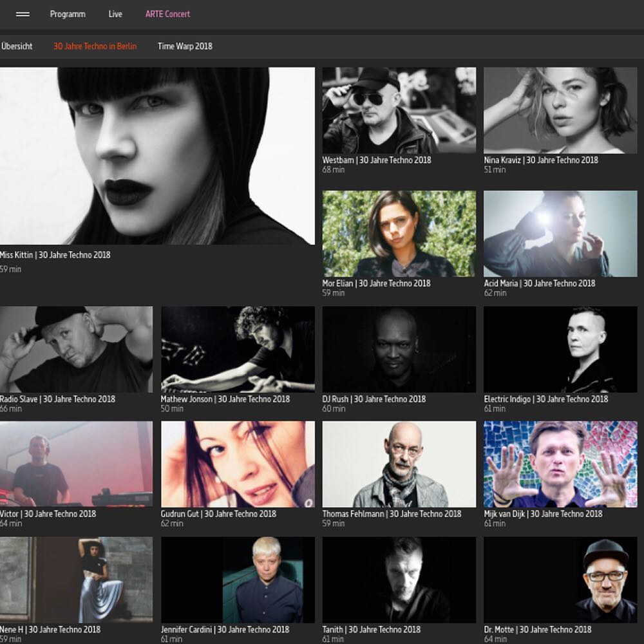Screen dimensions: 644x644
Task: Click the Victor | 30 Jahre Techno 2018 title
Action: click(48, 514)
